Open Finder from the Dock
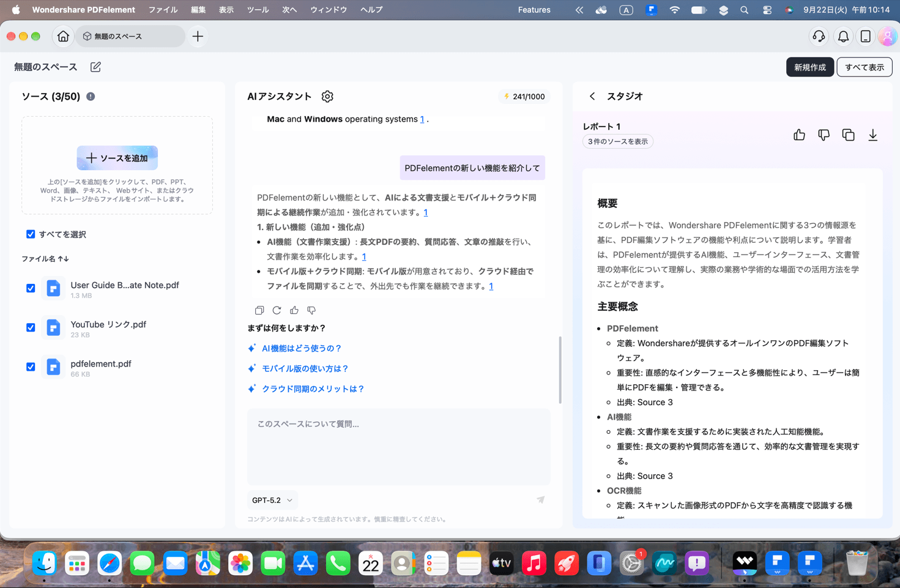This screenshot has height=588, width=900. pyautogui.click(x=45, y=563)
